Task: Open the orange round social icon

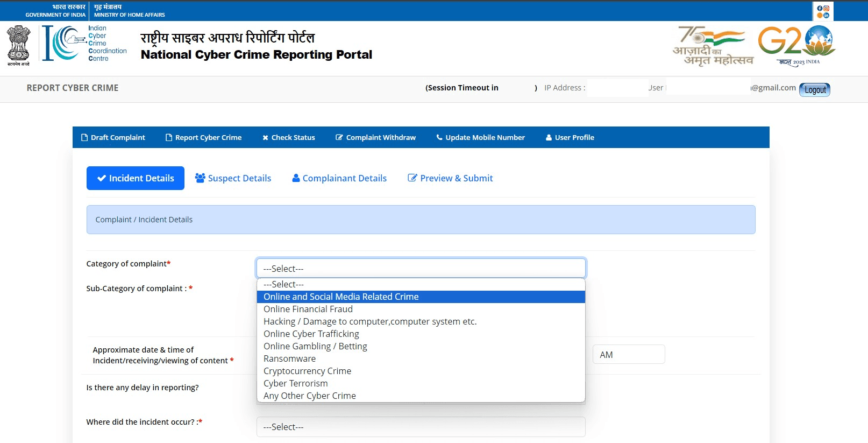Action: (820, 15)
